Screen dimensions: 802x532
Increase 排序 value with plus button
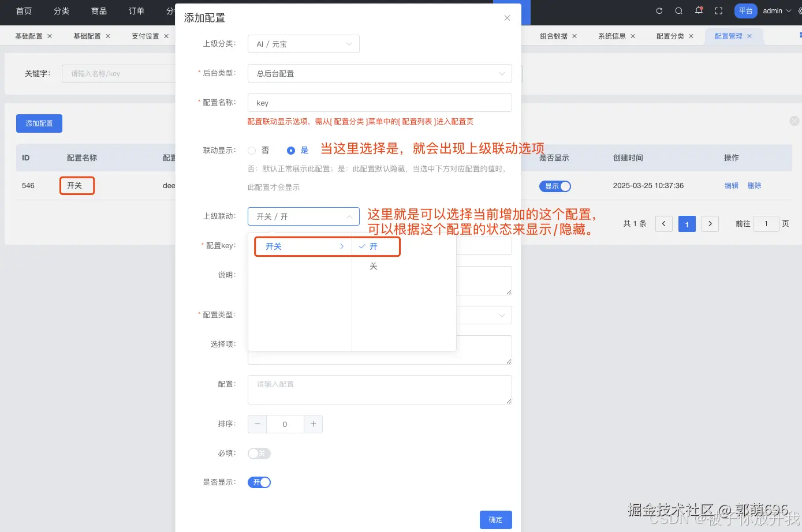coord(313,424)
